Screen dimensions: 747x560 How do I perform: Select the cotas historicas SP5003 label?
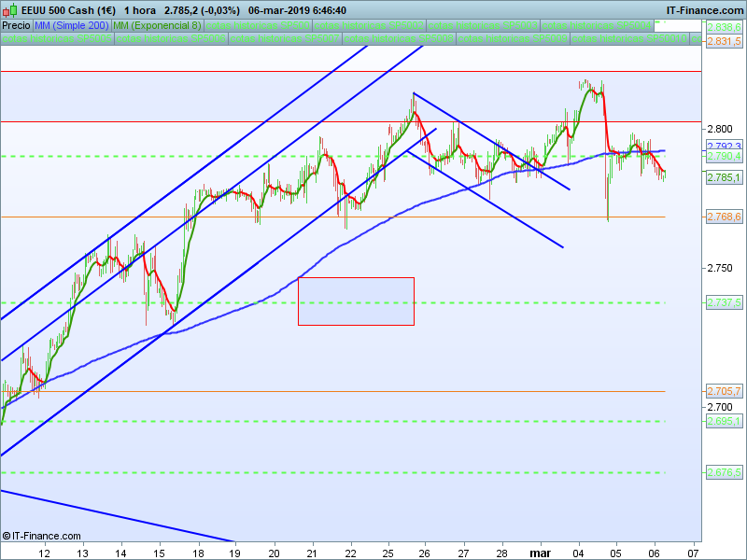tap(483, 25)
